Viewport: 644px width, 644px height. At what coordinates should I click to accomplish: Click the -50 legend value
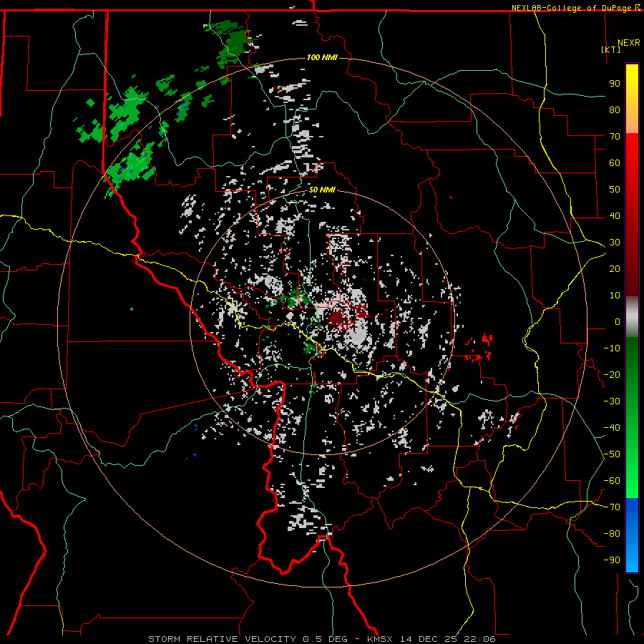click(x=612, y=454)
